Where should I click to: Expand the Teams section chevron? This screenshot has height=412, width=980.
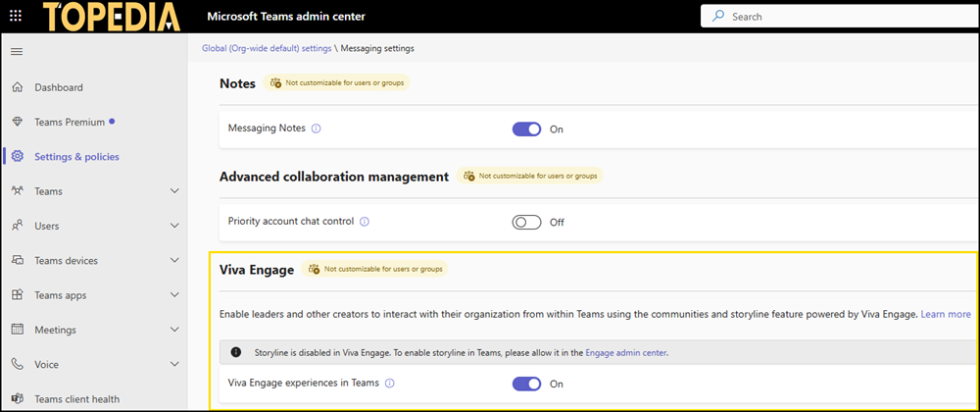point(175,191)
